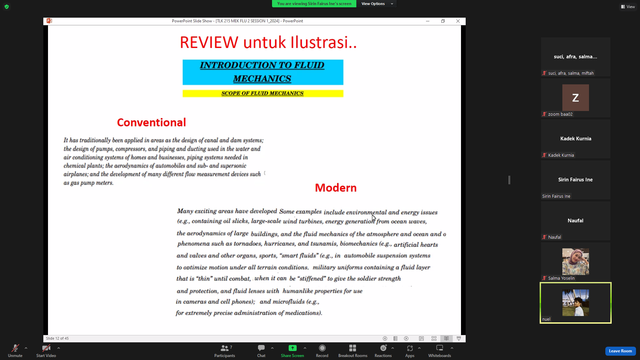
Task: Click the Slide Sorter view icon in slideshow status bar
Action: click(434, 338)
